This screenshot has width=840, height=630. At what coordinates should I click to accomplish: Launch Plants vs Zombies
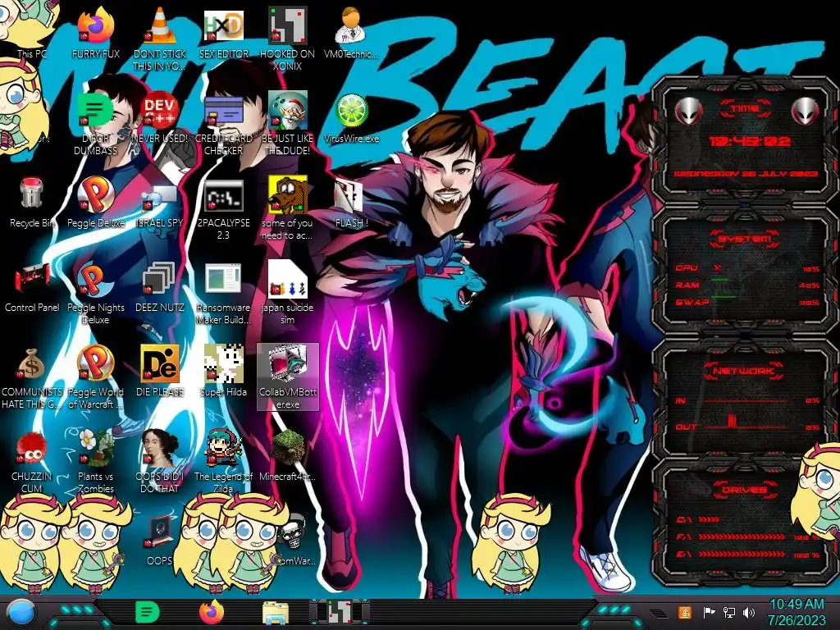(x=95, y=462)
